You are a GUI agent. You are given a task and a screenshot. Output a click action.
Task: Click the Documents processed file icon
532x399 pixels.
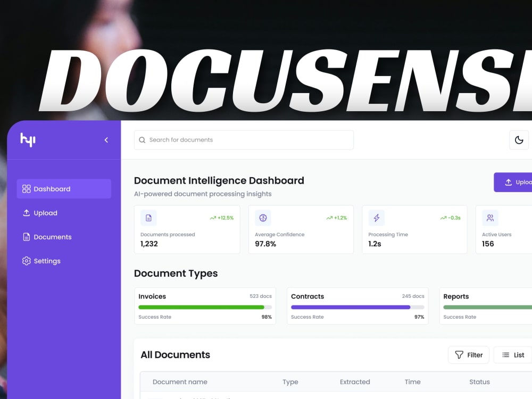[x=148, y=218]
